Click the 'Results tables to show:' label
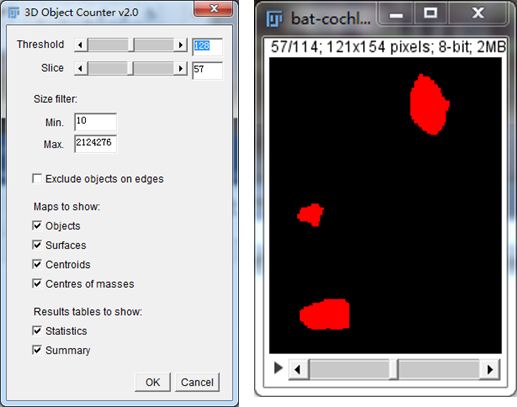This screenshot has width=517, height=407. (x=88, y=312)
